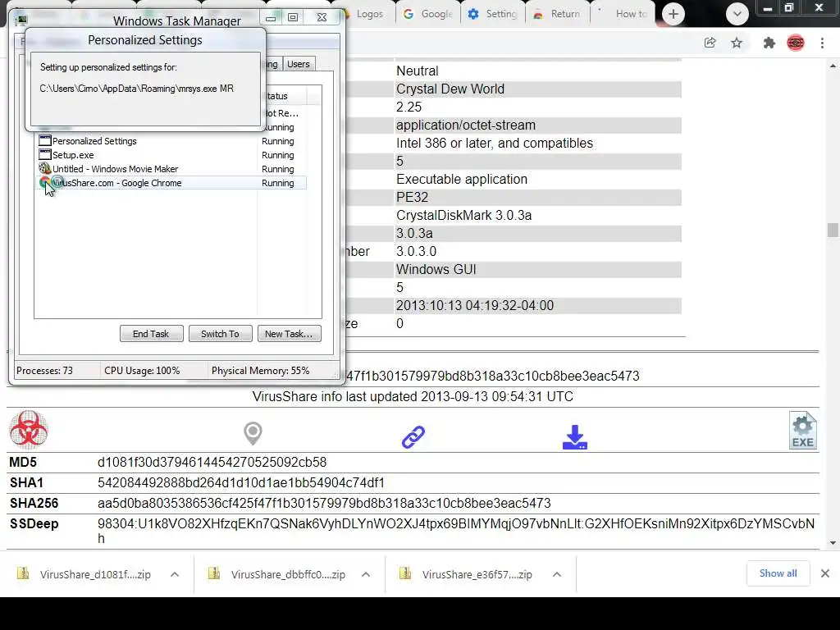
Task: Click the blue download sample icon
Action: tap(575, 437)
